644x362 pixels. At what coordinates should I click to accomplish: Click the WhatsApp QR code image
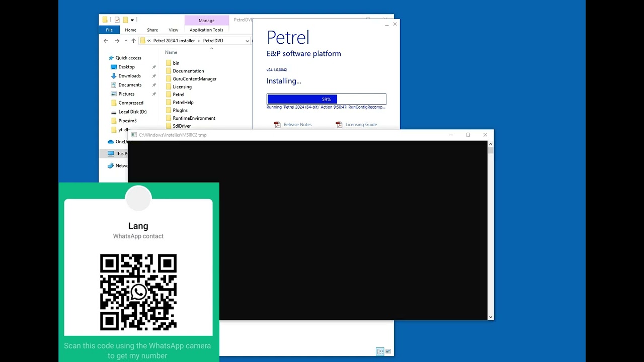click(x=138, y=292)
